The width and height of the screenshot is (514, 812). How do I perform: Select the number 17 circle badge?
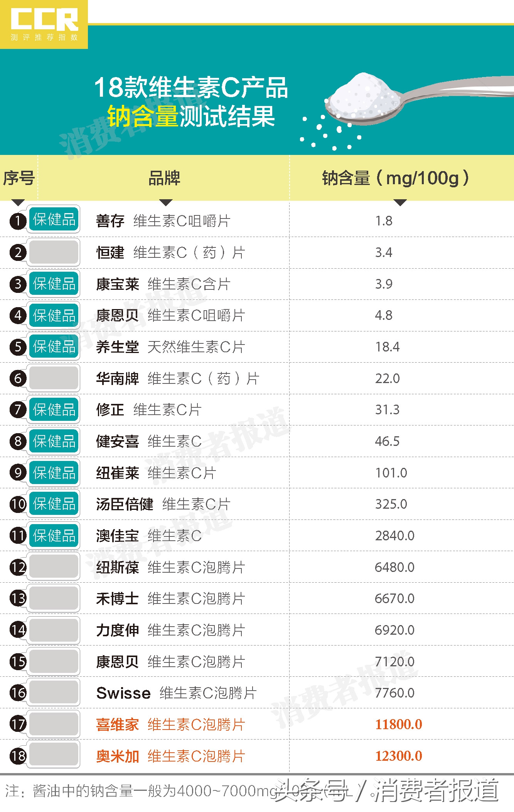(x=18, y=725)
